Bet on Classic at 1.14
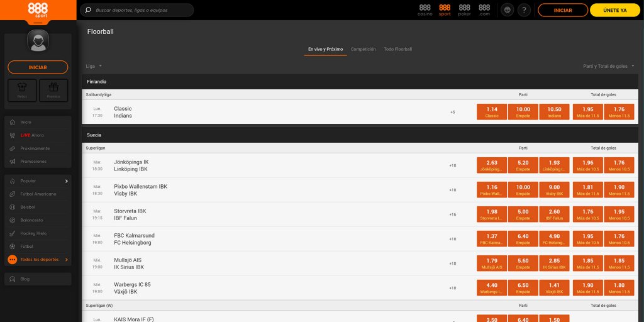644x322 pixels. pyautogui.click(x=492, y=112)
